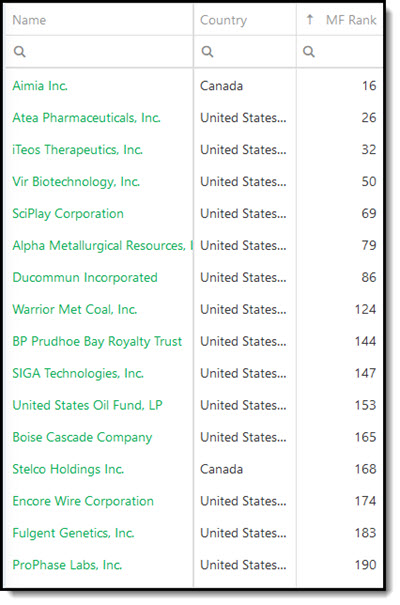Sort by the Name column header
The height and width of the screenshot is (605, 400).
(29, 20)
